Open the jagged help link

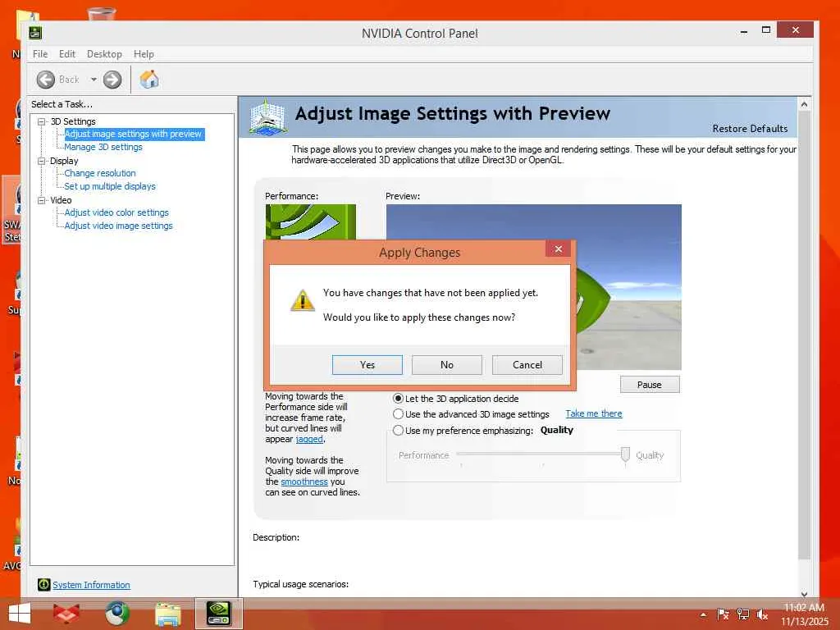tap(309, 440)
